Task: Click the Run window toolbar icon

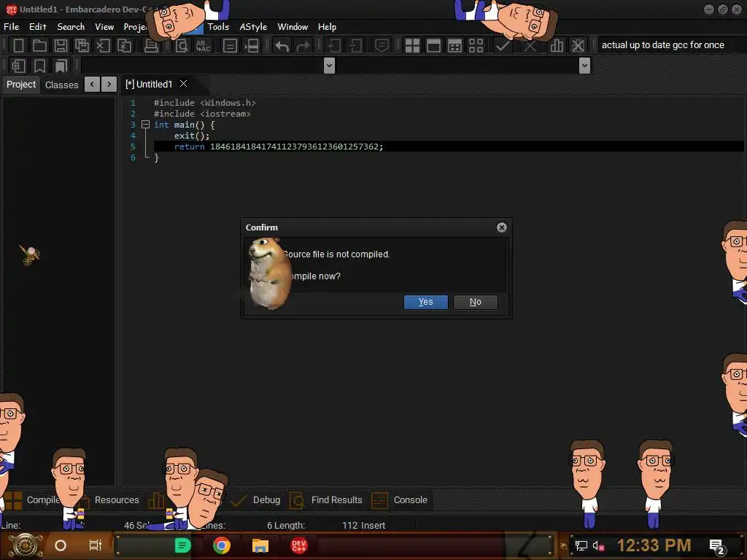Action: [433, 46]
